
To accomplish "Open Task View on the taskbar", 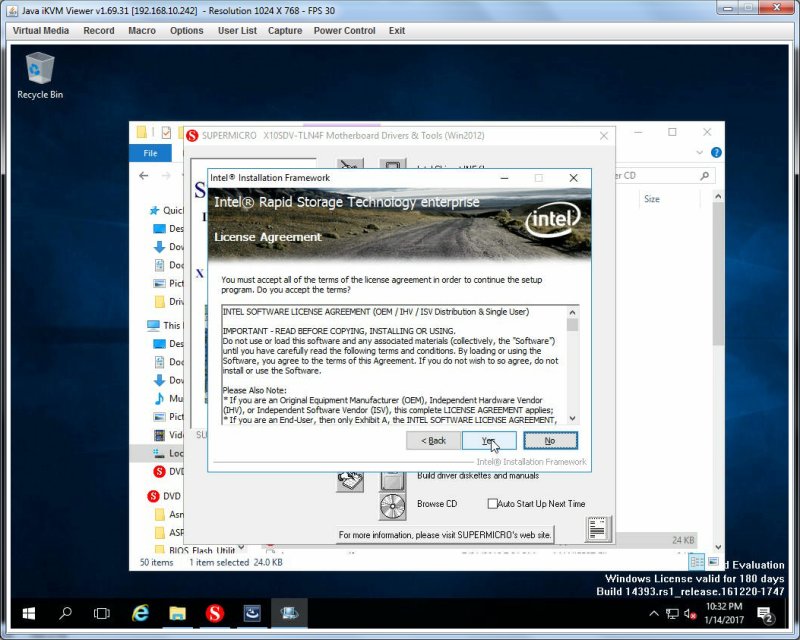I will [102, 613].
